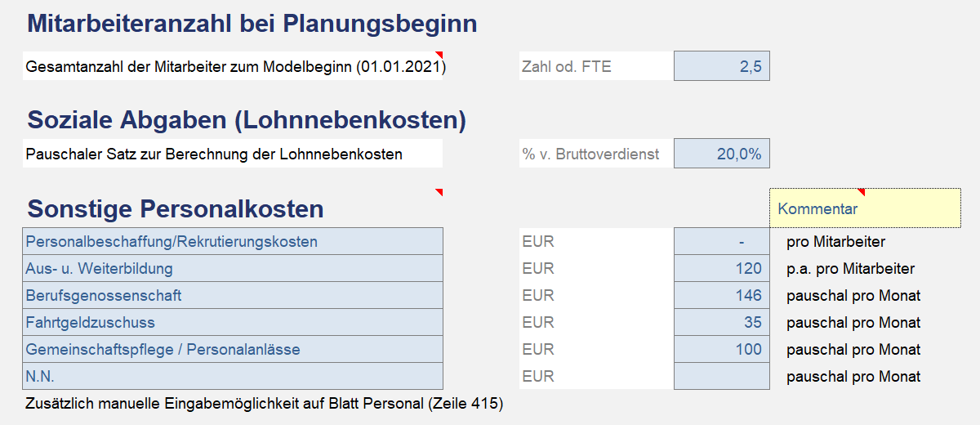Click the Zahl od. FTE unit cell
Image resolution: width=980 pixels, height=425 pixels.
595,66
